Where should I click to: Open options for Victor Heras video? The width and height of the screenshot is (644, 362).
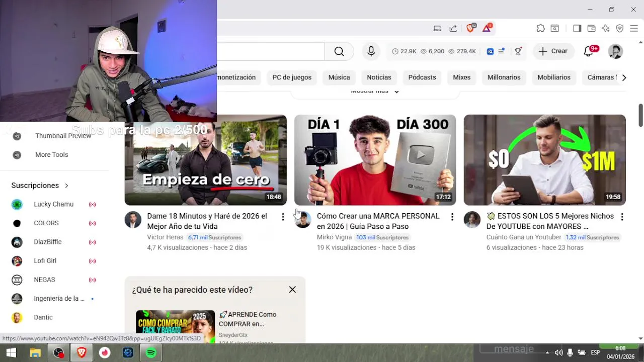(x=283, y=217)
